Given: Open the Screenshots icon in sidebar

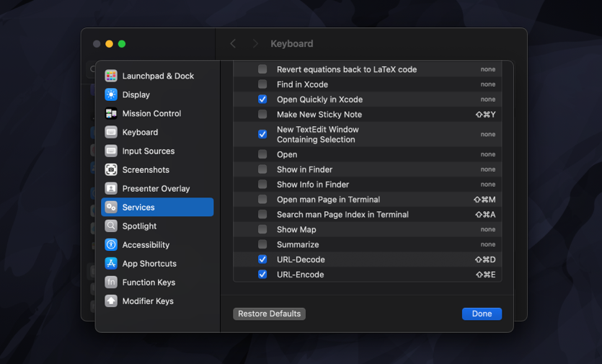Looking at the screenshot, I should pyautogui.click(x=111, y=169).
